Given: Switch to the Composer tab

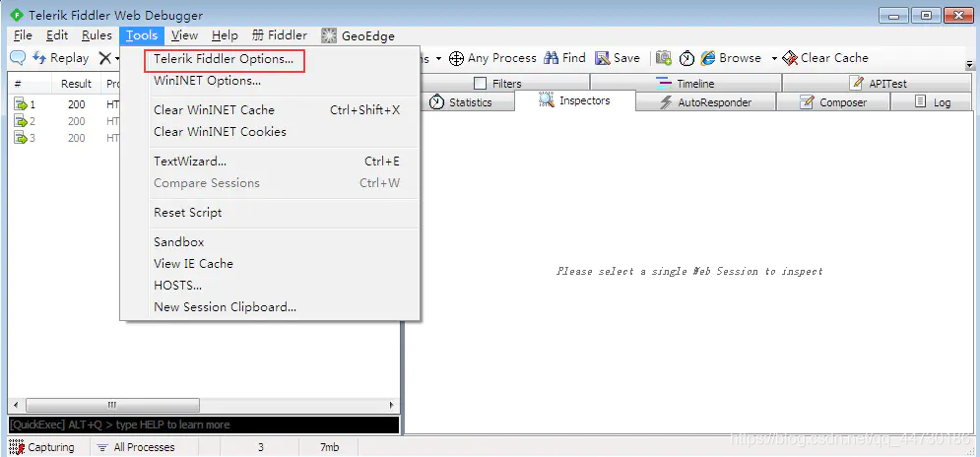Looking at the screenshot, I should (833, 102).
